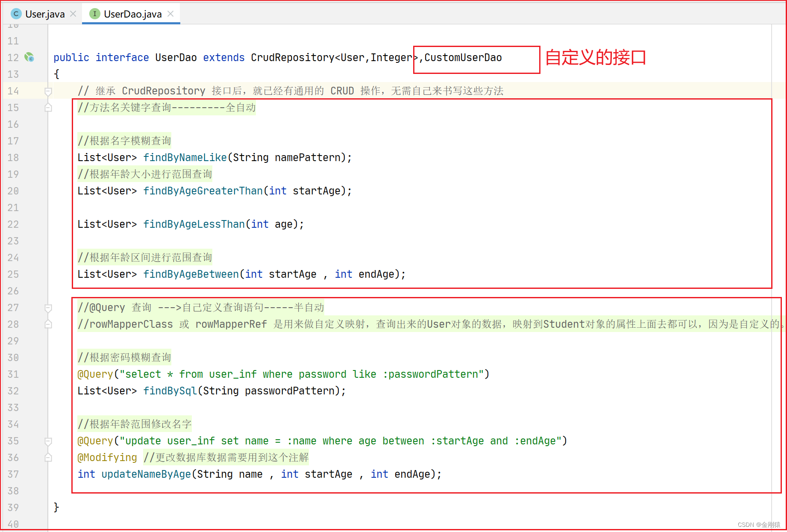Viewport: 787px width, 532px height.
Task: Click the updateNameByAge method name
Action: tap(146, 474)
